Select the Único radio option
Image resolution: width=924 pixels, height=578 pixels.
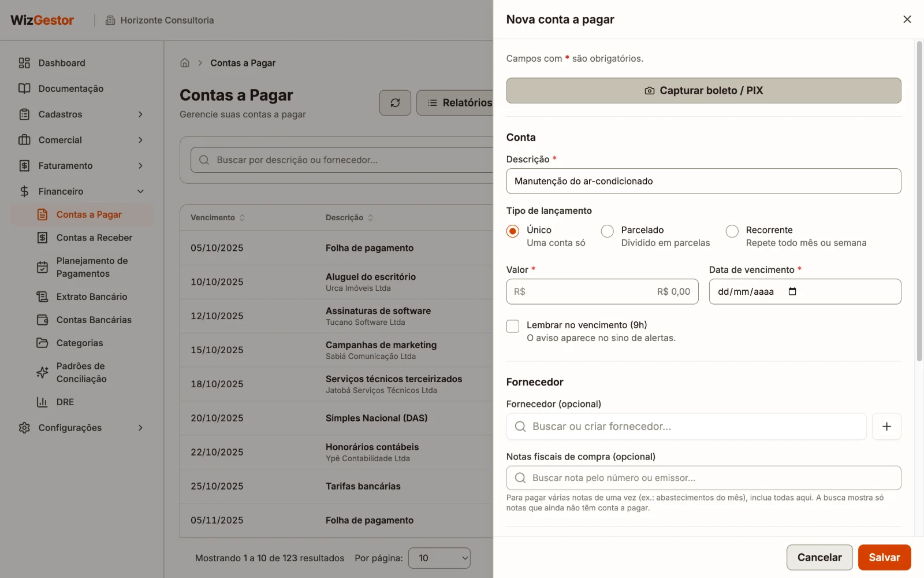513,231
